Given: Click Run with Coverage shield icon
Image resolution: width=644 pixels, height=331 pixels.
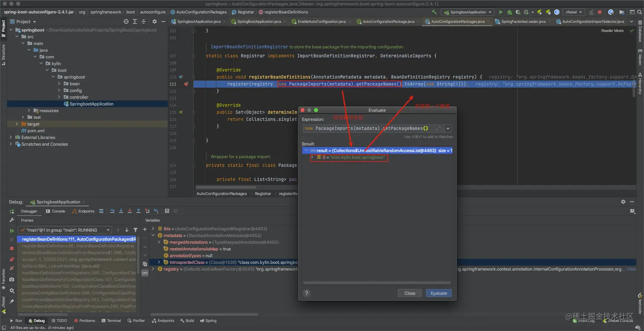Looking at the screenshot, I should (x=517, y=12).
